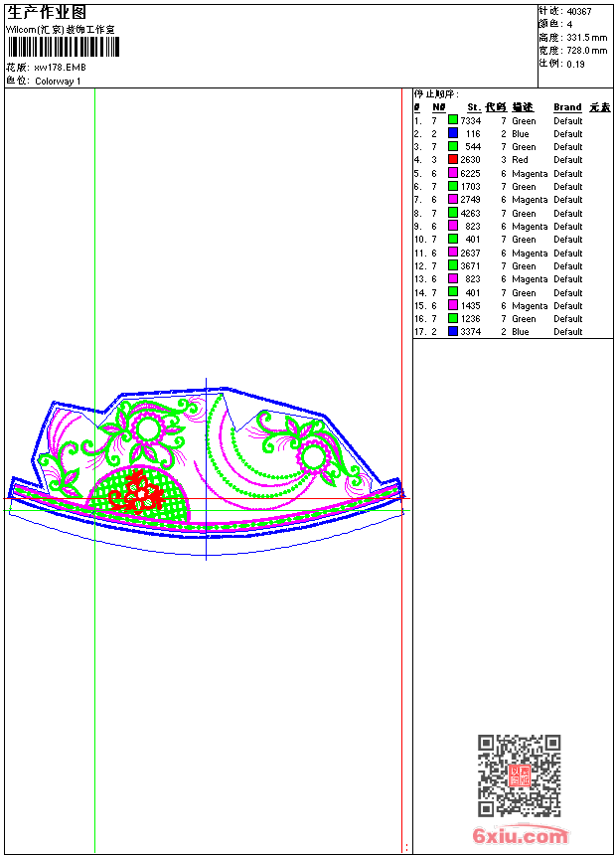Click the stitch count 116

[x=473, y=133]
